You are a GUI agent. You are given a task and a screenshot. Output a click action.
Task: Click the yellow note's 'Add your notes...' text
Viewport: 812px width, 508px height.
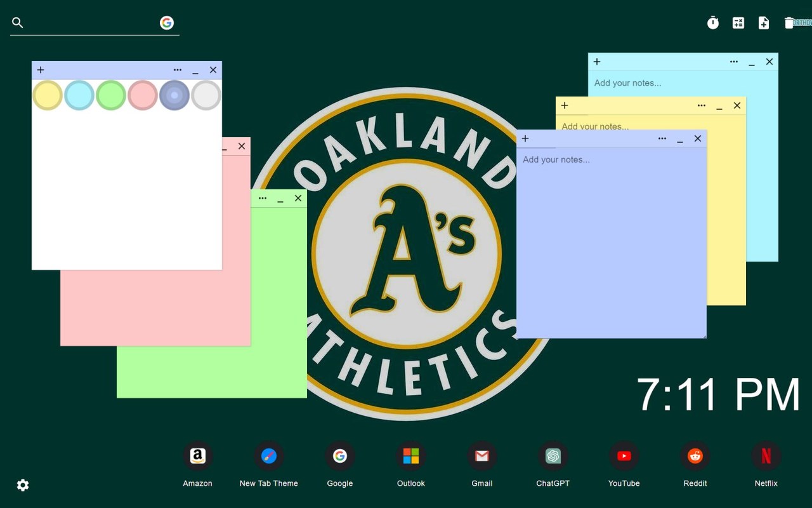(x=595, y=126)
